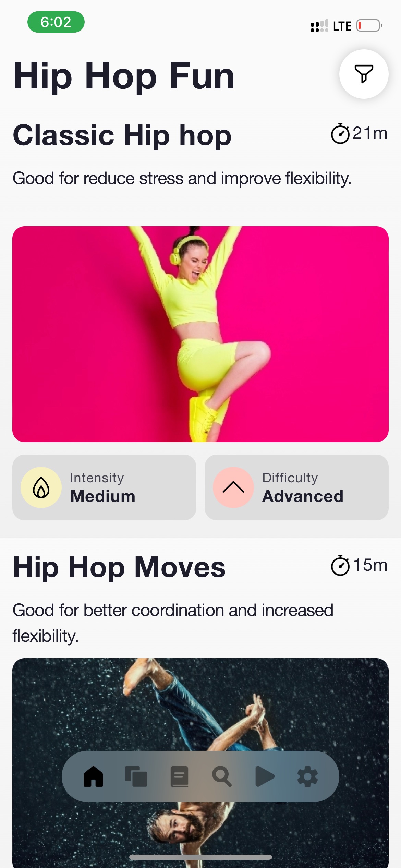Viewport: 401px width, 868px height.
Task: Tap the play icon in bottom bar
Action: pos(265,776)
